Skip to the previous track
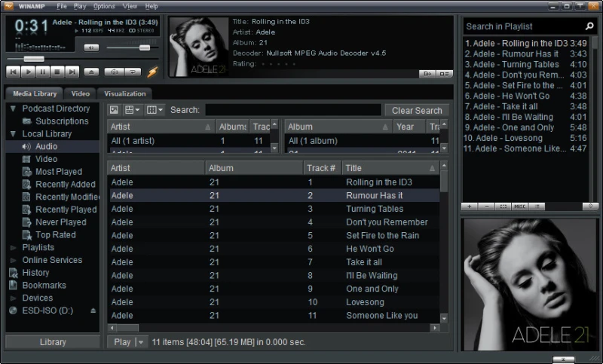This screenshot has width=603, height=364. tap(14, 72)
